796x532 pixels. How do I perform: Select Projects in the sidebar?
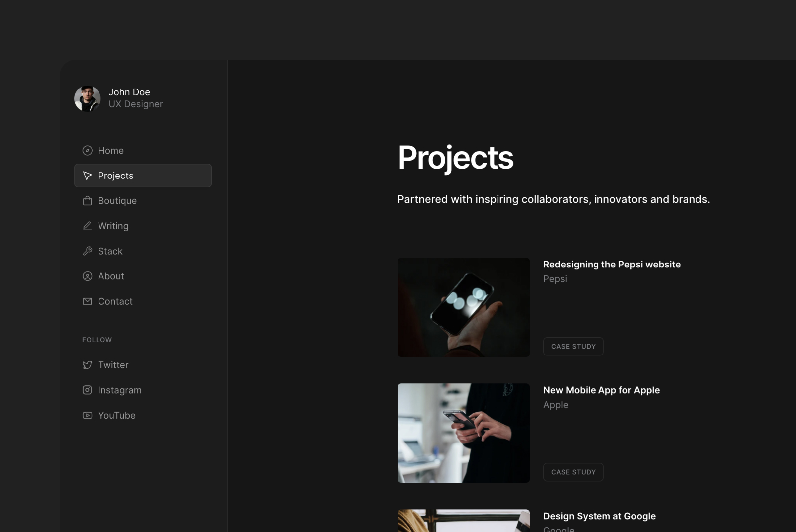point(143,176)
